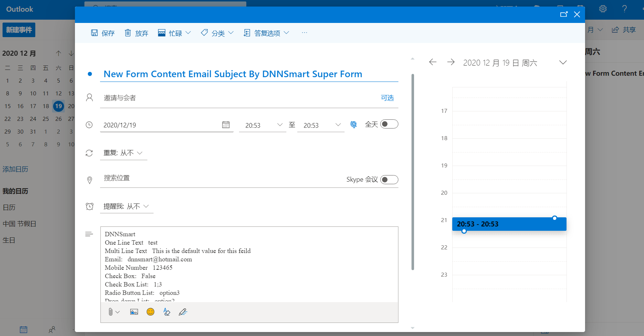Select day 19 in mini calendar
The width and height of the screenshot is (644, 336).
click(59, 106)
